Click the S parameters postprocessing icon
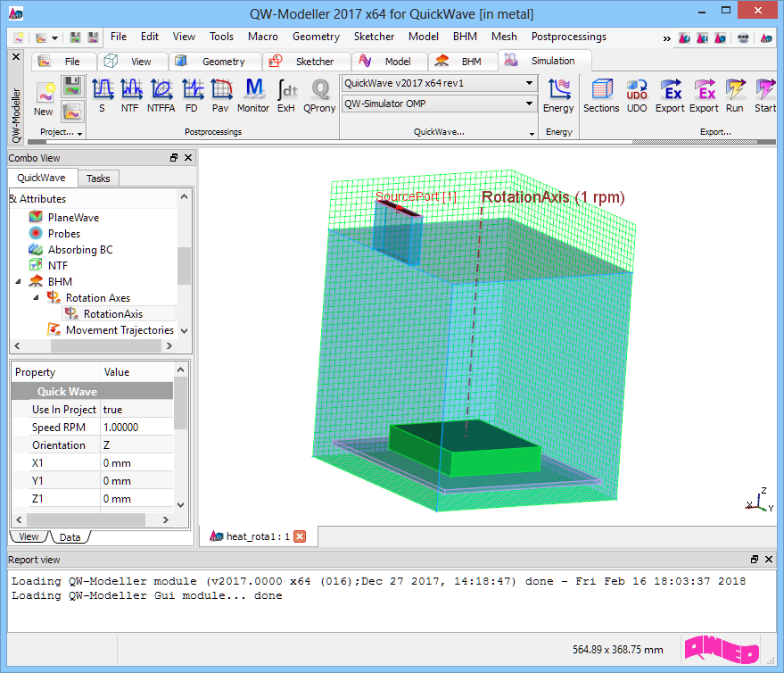The height and width of the screenshot is (673, 784). coord(102,95)
